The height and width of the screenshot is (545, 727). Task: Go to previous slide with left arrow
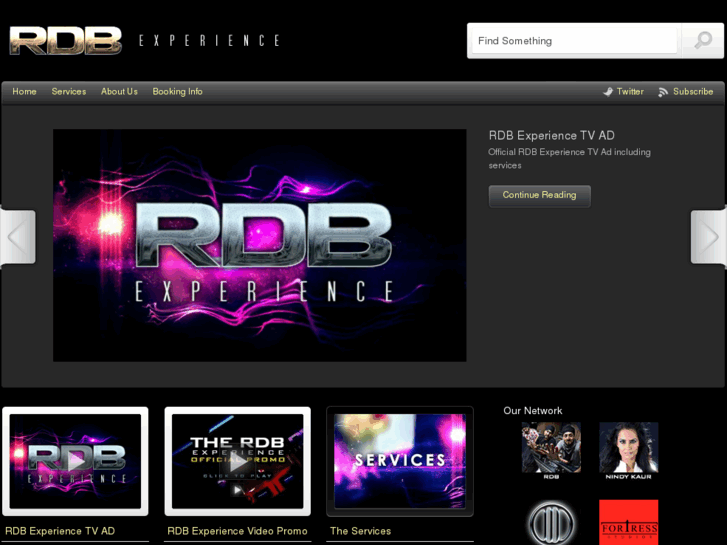coord(18,237)
